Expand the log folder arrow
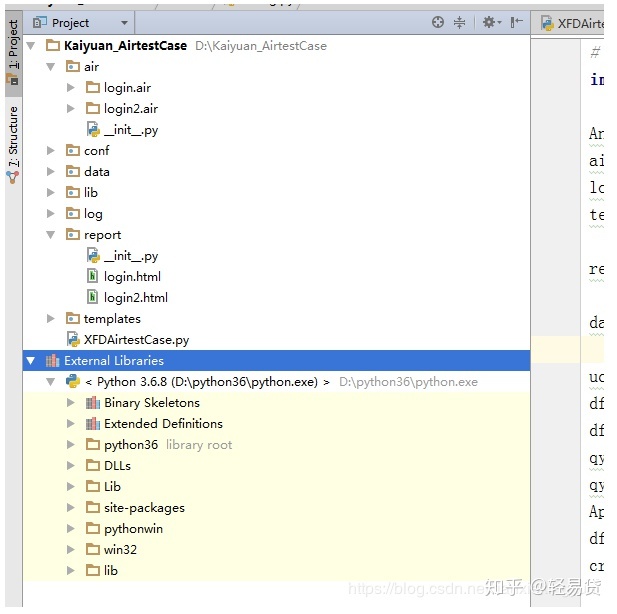617x614 pixels. coord(51,214)
